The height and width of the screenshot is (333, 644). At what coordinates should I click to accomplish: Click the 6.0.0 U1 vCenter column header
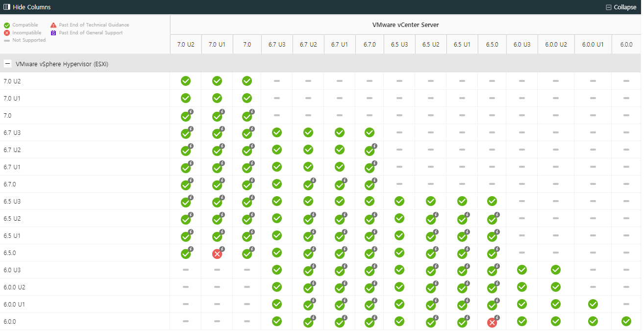tap(593, 44)
